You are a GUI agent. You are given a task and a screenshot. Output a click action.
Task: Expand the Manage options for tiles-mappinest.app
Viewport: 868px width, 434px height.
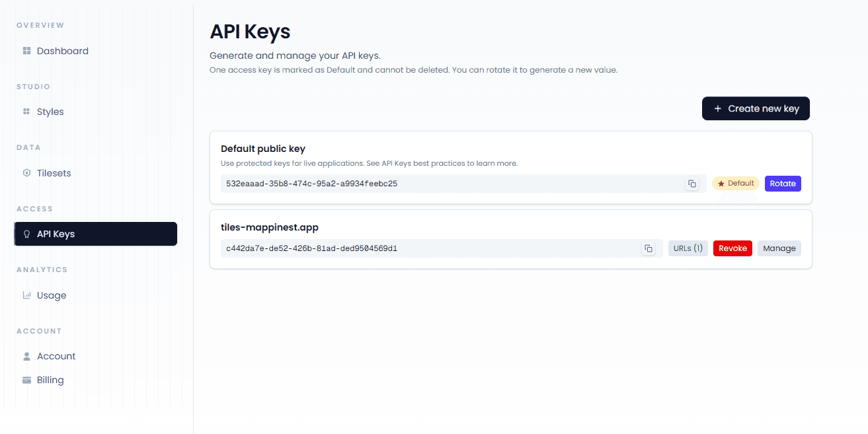click(x=779, y=248)
